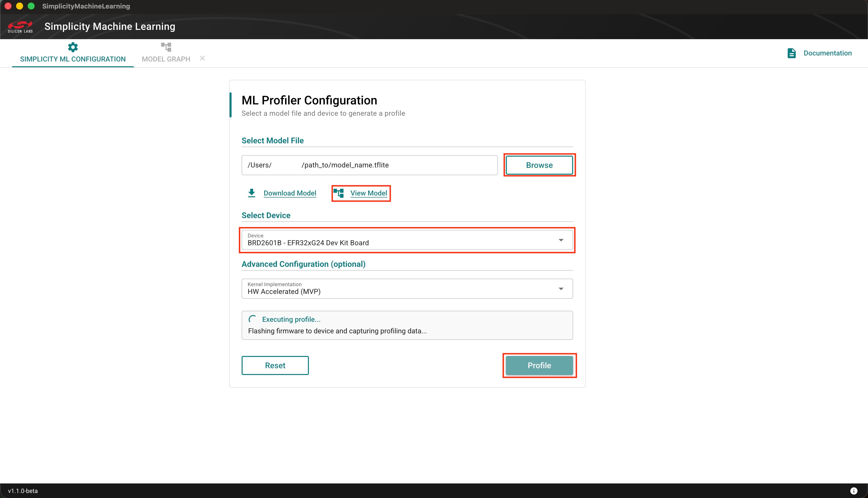Click the Executing profile spinner icon
The height and width of the screenshot is (498, 868).
252,319
